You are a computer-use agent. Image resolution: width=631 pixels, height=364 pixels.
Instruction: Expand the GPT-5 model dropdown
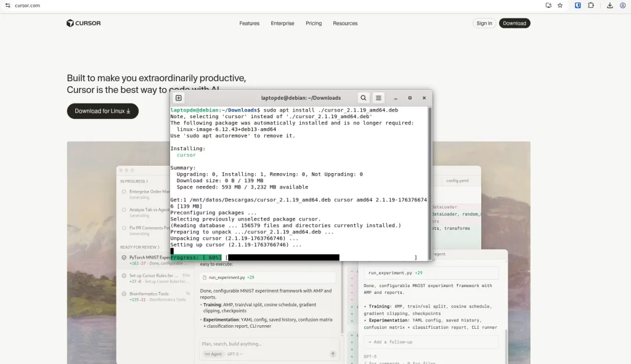(235, 354)
